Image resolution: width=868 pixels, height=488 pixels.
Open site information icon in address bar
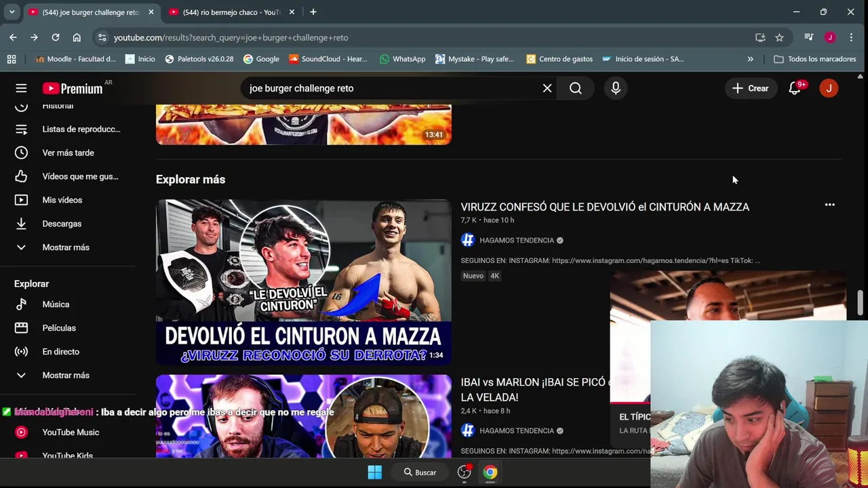[x=102, y=37]
